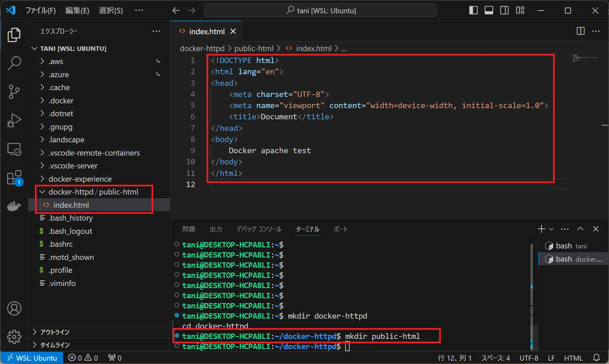The width and height of the screenshot is (609, 364).
Task: Open Remote Explorer view
Action: pyautogui.click(x=14, y=149)
